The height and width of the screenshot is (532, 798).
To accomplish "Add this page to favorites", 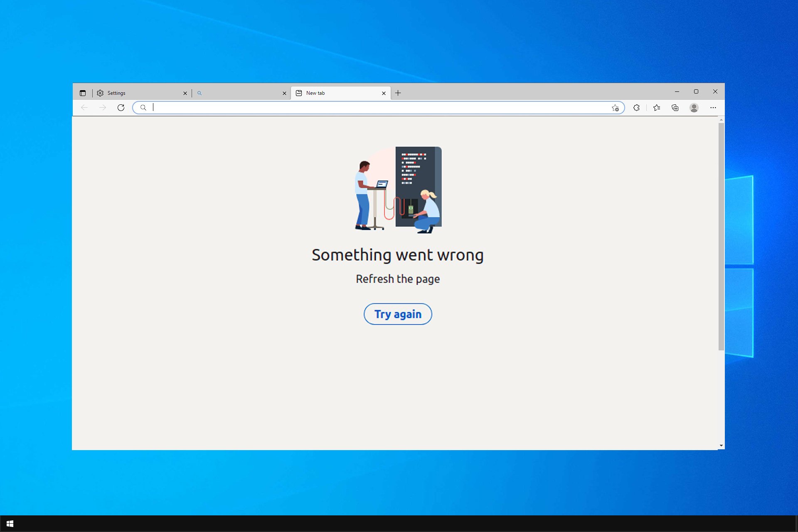I will coord(615,108).
